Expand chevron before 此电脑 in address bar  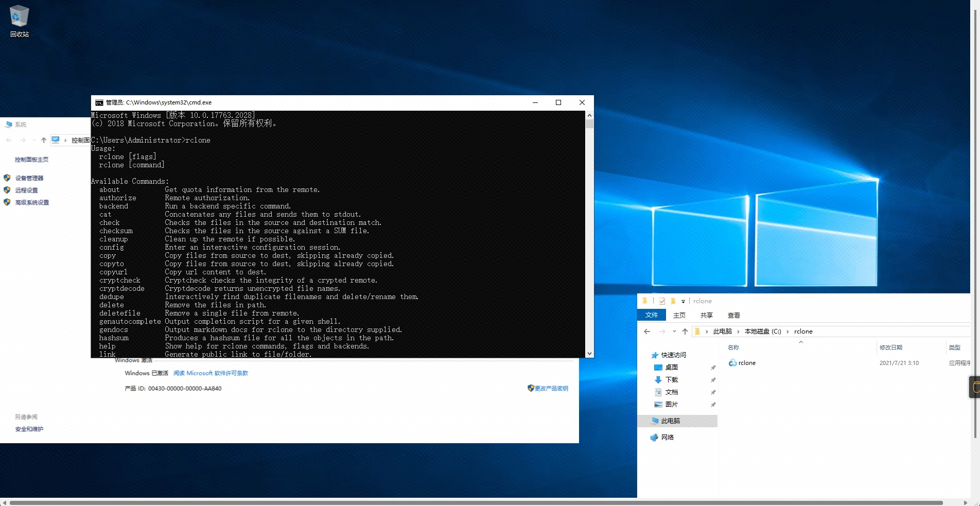[707, 331]
